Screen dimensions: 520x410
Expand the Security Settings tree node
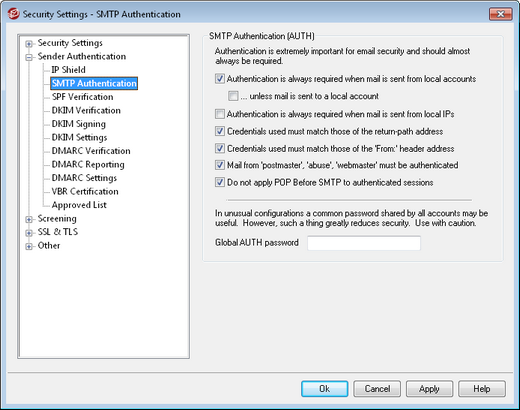(29, 44)
